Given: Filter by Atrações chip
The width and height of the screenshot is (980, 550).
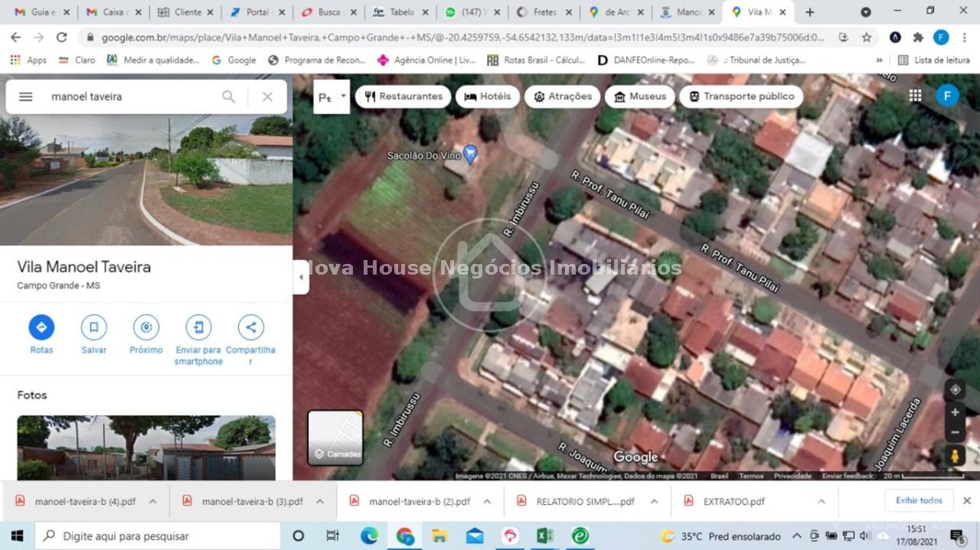Looking at the screenshot, I should point(563,96).
